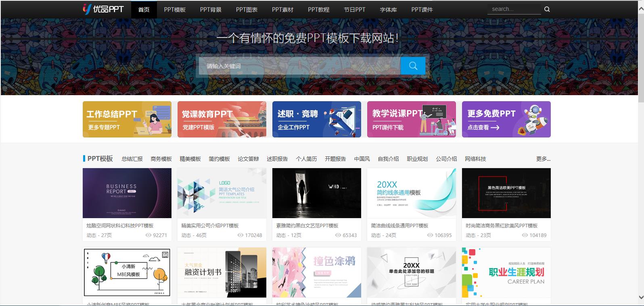This screenshot has height=306, width=644.
Task: Click the 优品PPT site logo
Action: tap(103, 9)
